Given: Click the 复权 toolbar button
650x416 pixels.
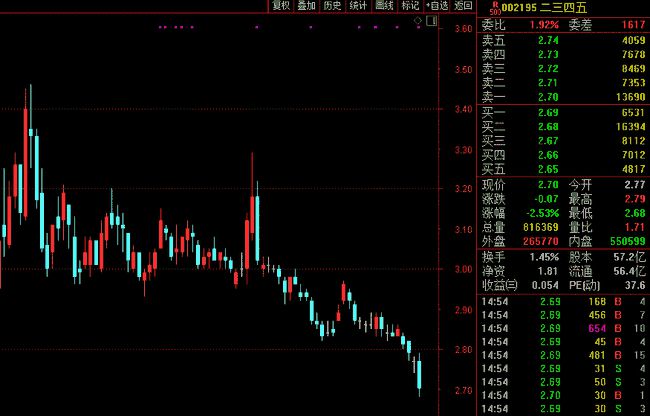Looking at the screenshot, I should point(281,6).
